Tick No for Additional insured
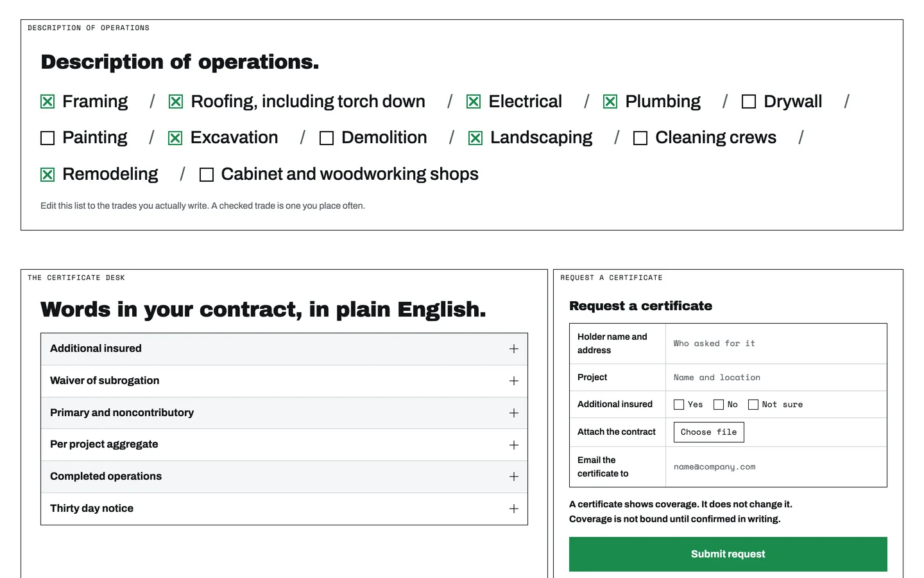Image resolution: width=924 pixels, height=578 pixels. tap(719, 405)
